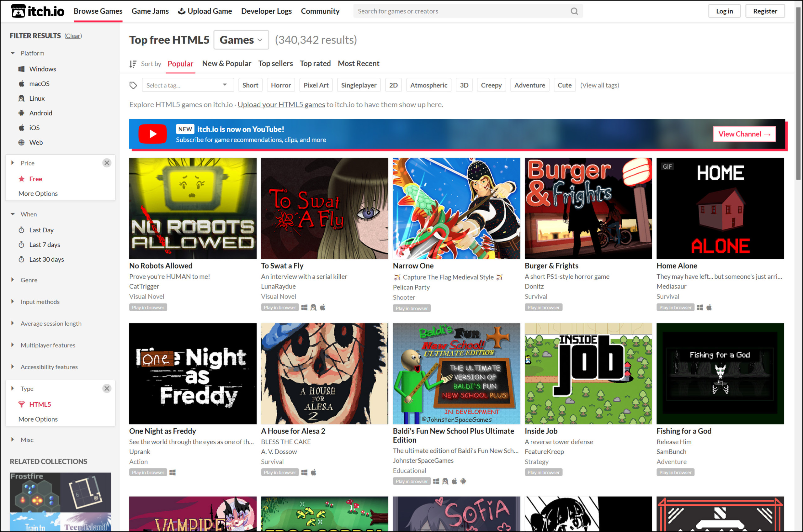Click the search magnifier icon

point(574,11)
